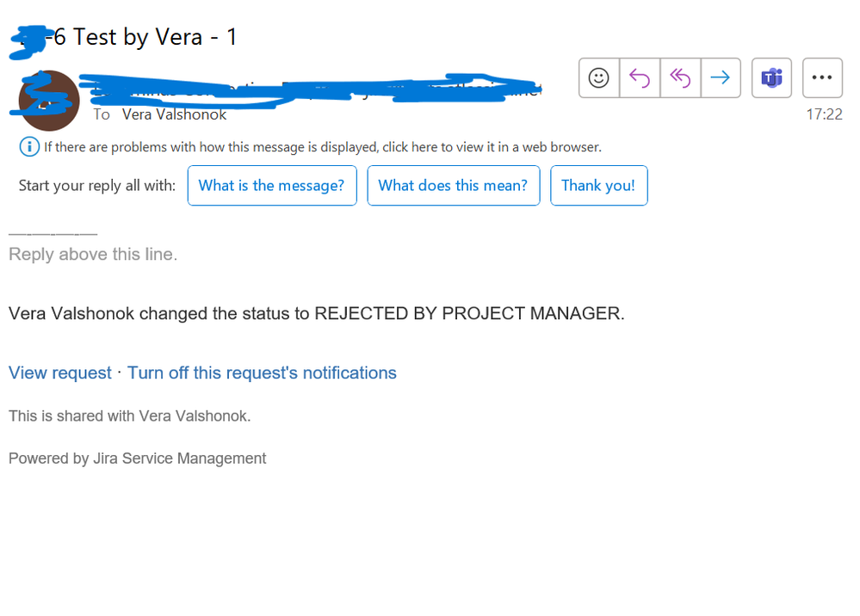View the message in a web browser
The image size is (860, 616).
click(323, 147)
